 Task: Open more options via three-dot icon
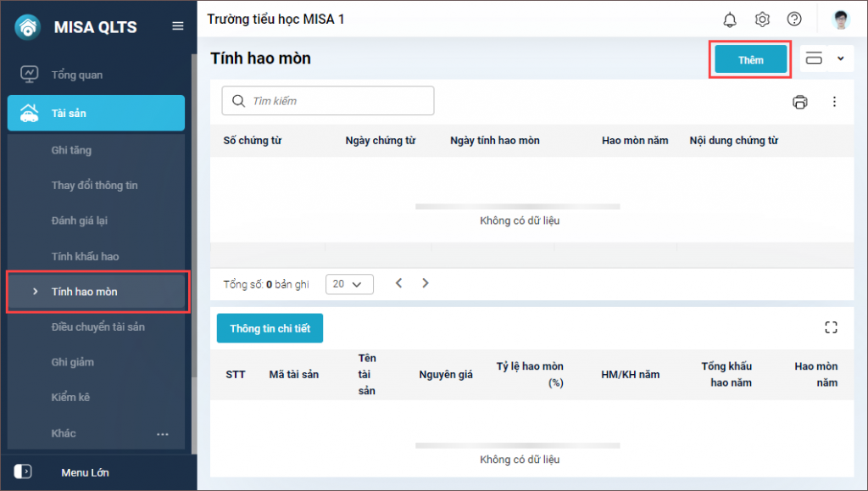pos(835,101)
